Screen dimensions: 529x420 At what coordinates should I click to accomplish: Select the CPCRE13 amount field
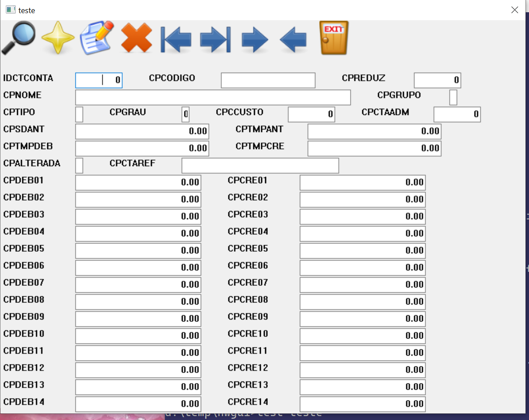click(x=363, y=387)
